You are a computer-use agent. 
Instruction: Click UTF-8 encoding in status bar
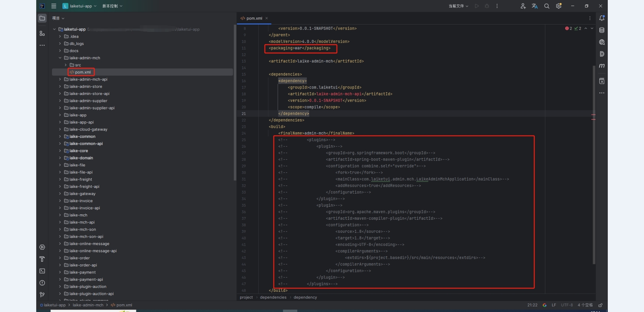(x=567, y=305)
